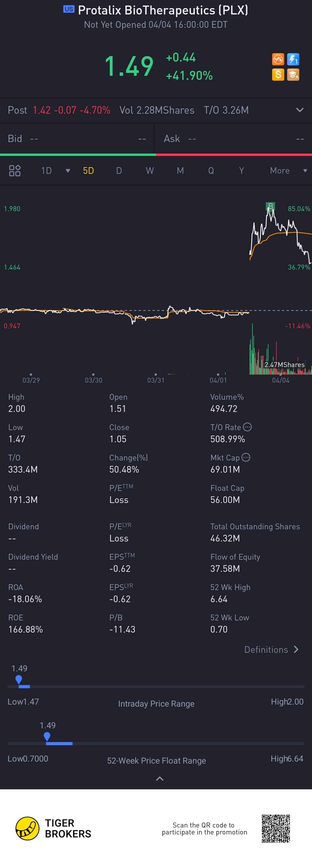Viewport: 312px width, 868px height.
Task: Expand the post-market details chevron
Action: (300, 110)
